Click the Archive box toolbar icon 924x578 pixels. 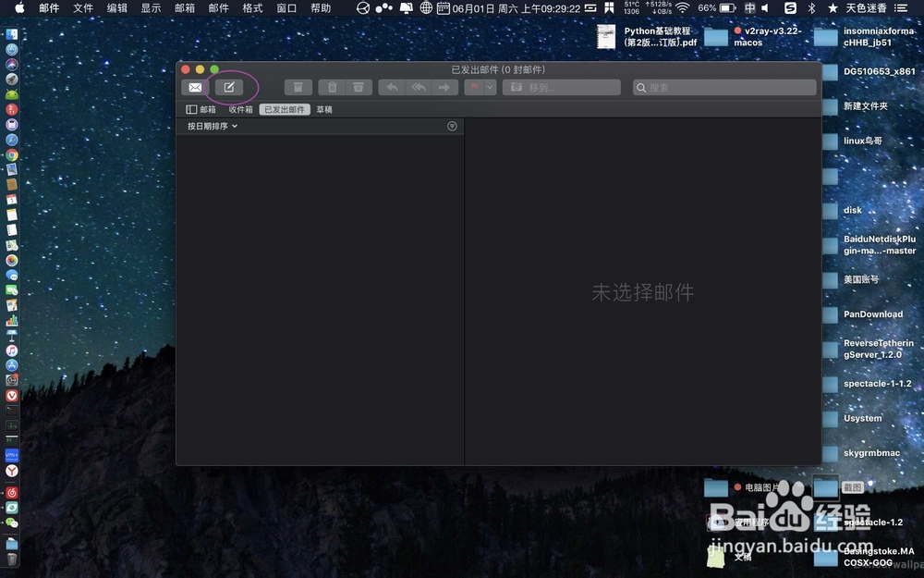pyautogui.click(x=298, y=87)
